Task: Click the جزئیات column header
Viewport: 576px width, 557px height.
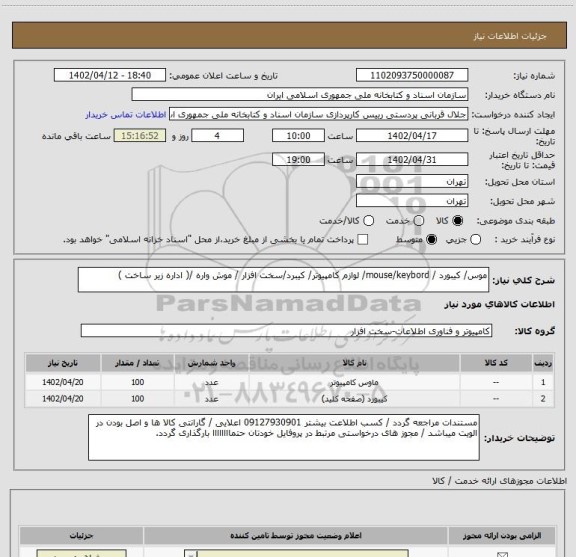Action: 82,536
